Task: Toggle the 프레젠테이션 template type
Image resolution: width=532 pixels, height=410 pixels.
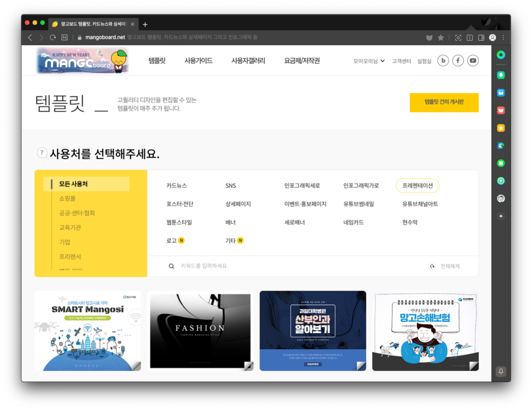Action: [417, 186]
